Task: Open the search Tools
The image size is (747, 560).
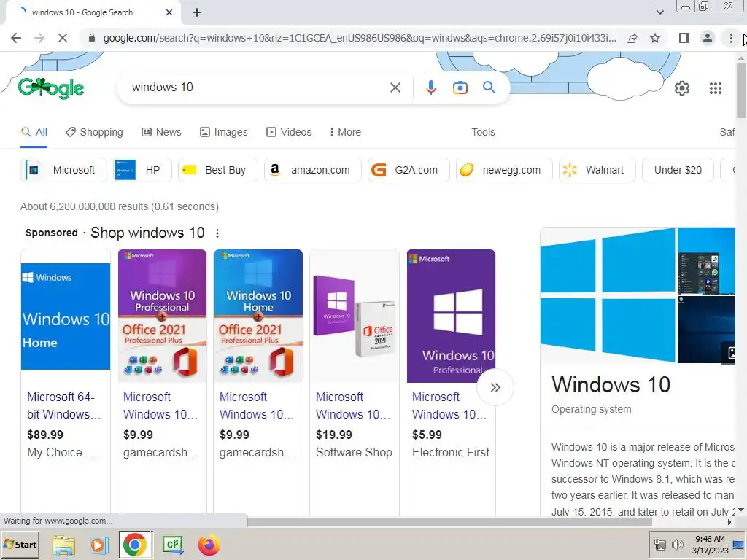Action: [x=483, y=133]
